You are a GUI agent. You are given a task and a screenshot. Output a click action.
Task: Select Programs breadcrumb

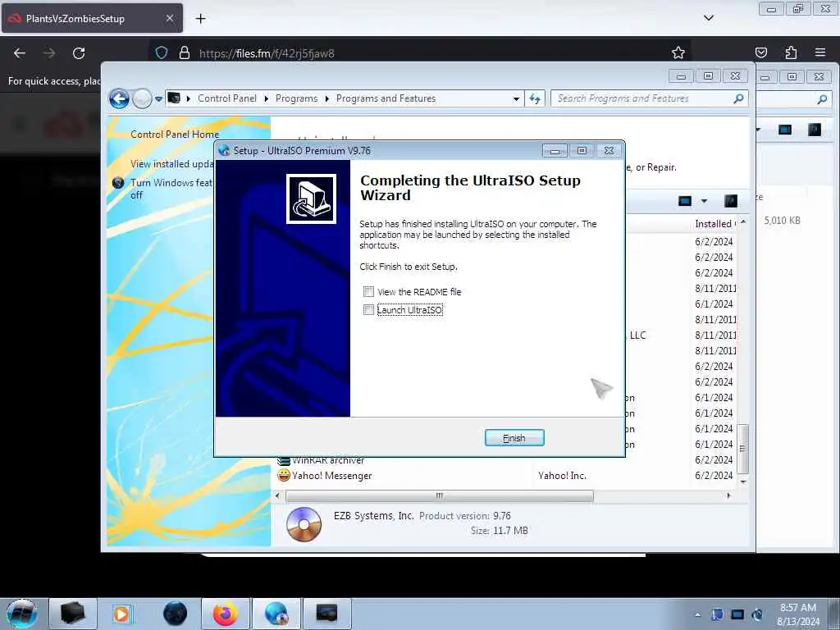point(296,98)
